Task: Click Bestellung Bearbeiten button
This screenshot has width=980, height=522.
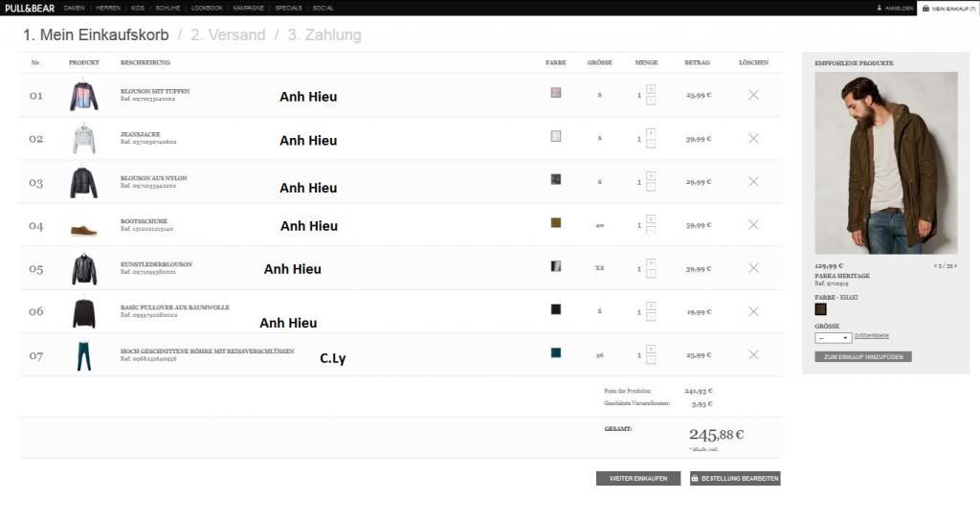Action: pos(735,478)
